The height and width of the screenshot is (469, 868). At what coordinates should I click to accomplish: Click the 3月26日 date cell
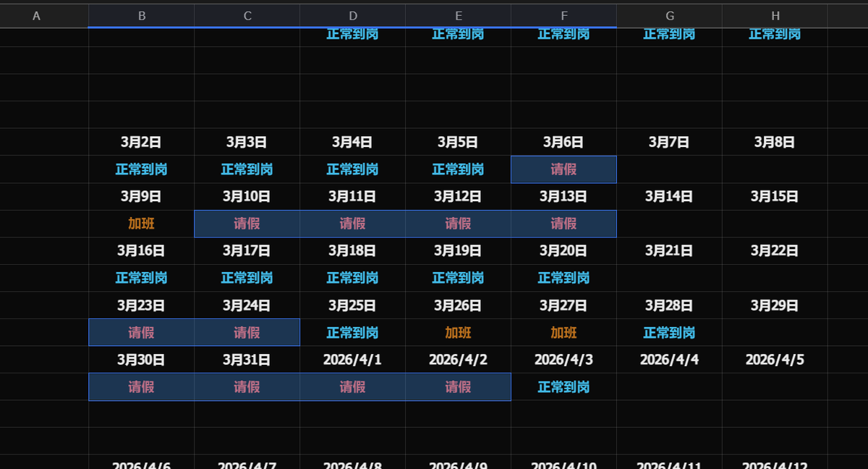pos(459,305)
